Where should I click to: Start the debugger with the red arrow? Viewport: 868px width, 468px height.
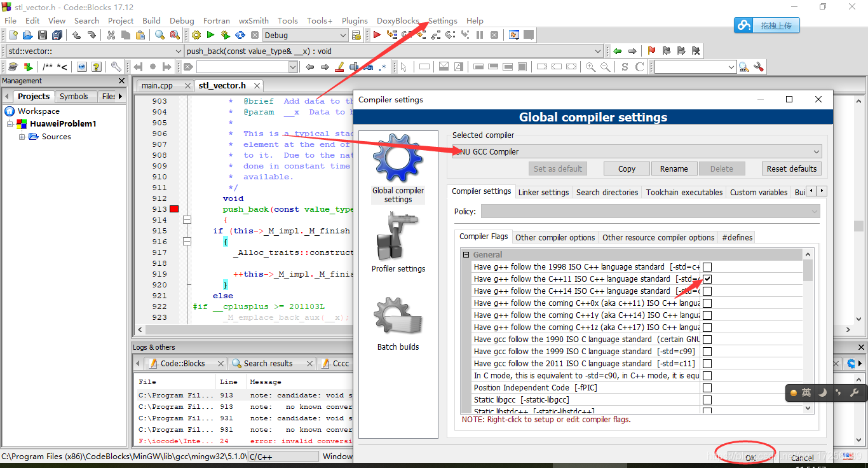(x=377, y=35)
